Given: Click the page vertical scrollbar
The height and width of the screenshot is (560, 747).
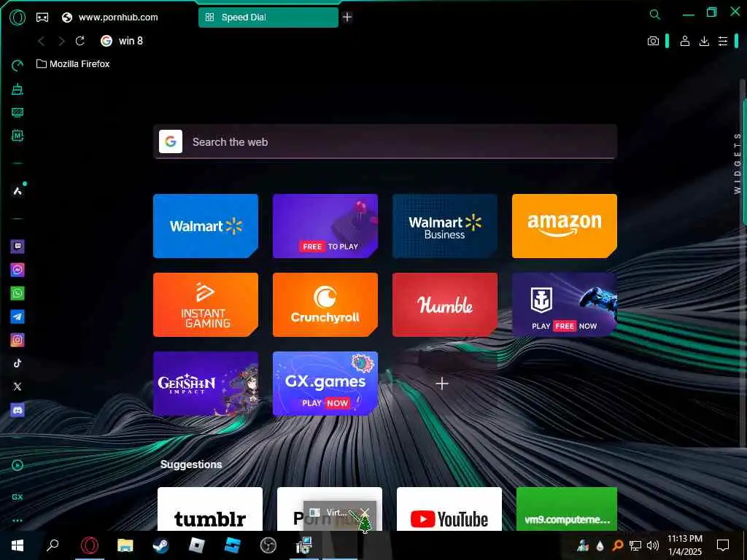Looking at the screenshot, I should [x=743, y=262].
